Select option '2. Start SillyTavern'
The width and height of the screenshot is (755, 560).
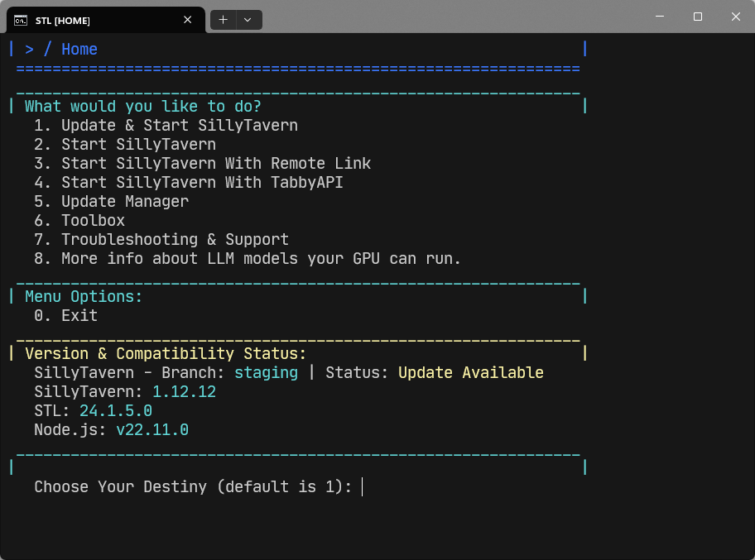click(x=125, y=144)
